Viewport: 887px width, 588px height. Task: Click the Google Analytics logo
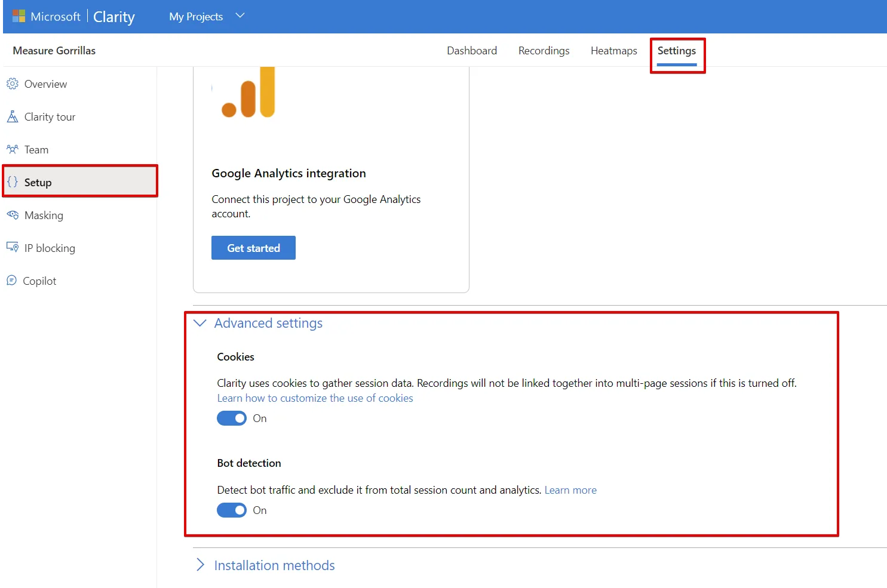[248, 93]
